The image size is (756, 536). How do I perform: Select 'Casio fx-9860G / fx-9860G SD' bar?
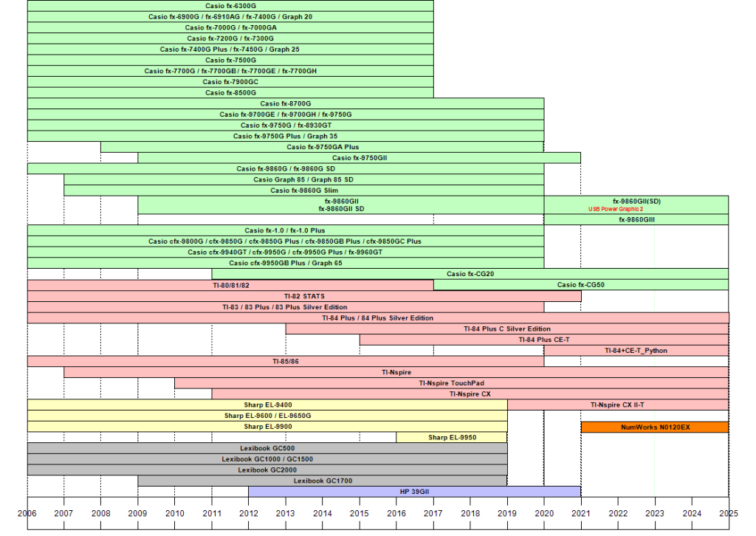point(286,169)
